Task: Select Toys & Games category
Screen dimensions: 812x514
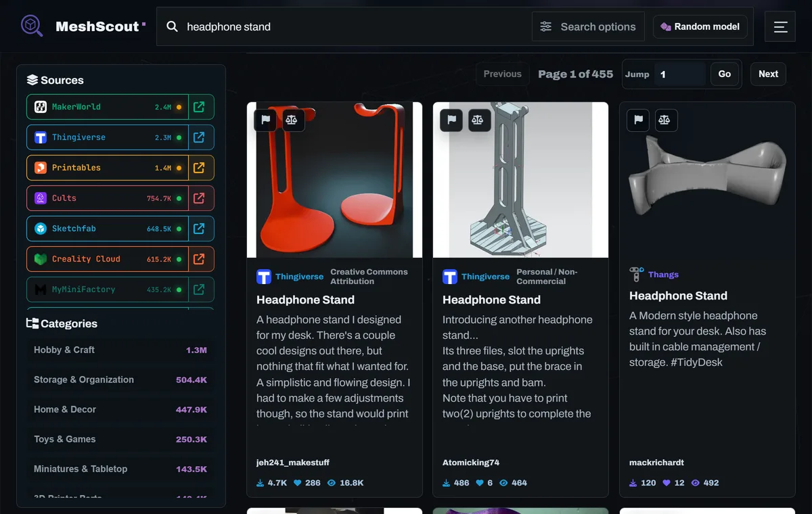Action: (x=120, y=440)
